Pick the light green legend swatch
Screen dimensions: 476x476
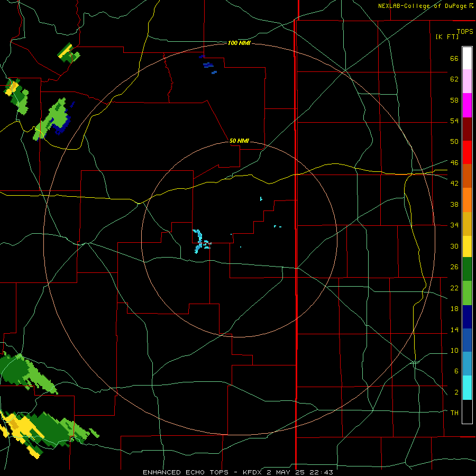(467, 293)
